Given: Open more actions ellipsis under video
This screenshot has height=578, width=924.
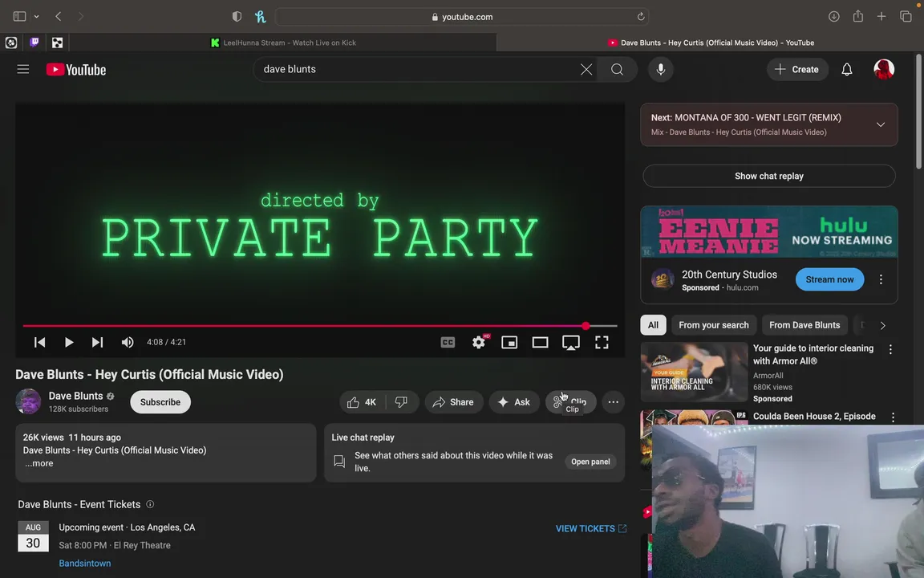Looking at the screenshot, I should pyautogui.click(x=614, y=402).
